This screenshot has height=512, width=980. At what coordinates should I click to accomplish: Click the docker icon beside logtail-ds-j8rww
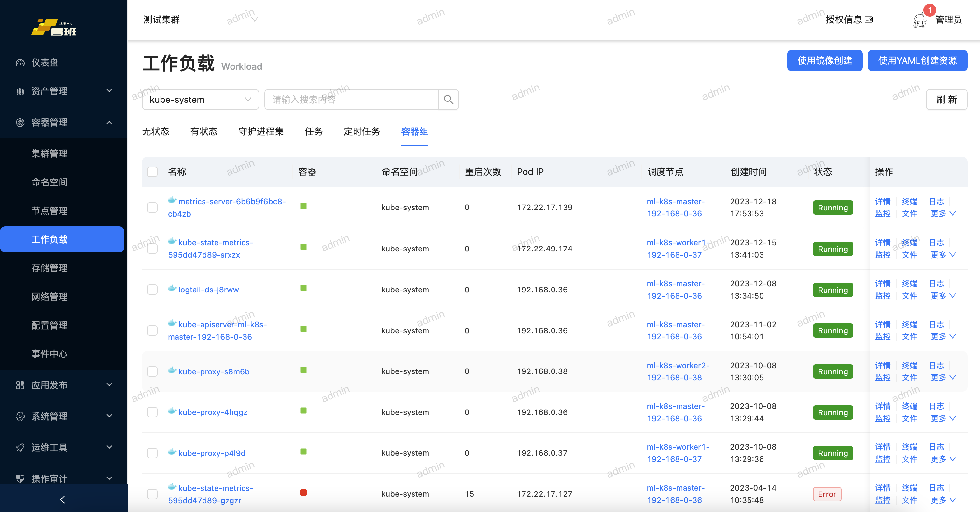[x=172, y=289]
